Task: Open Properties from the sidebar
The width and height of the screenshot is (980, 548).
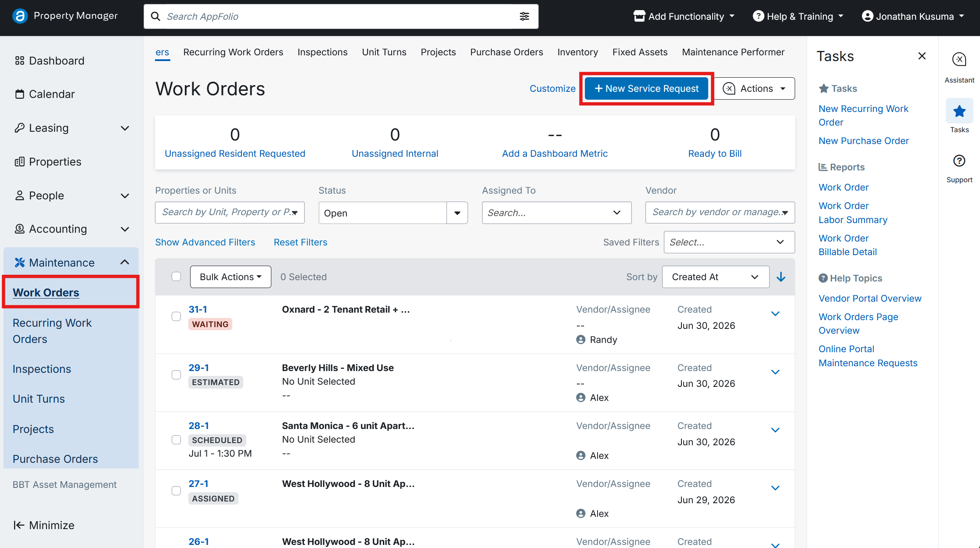Action: pyautogui.click(x=55, y=162)
